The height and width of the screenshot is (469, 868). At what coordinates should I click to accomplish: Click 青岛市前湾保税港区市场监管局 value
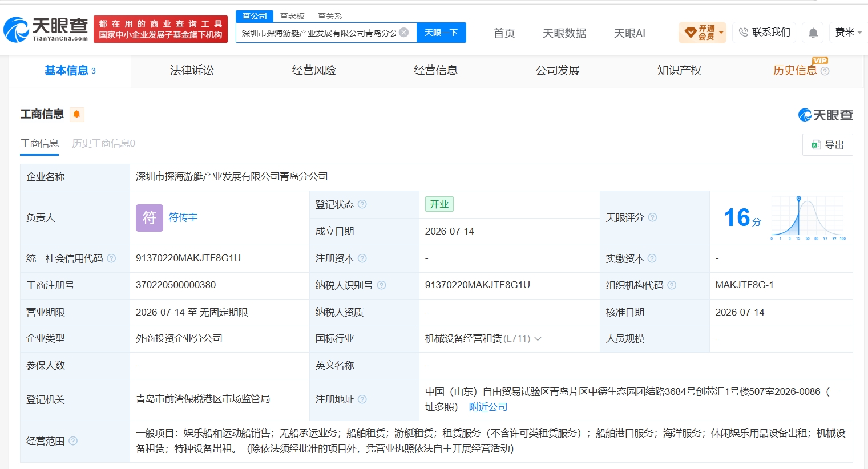(x=203, y=399)
